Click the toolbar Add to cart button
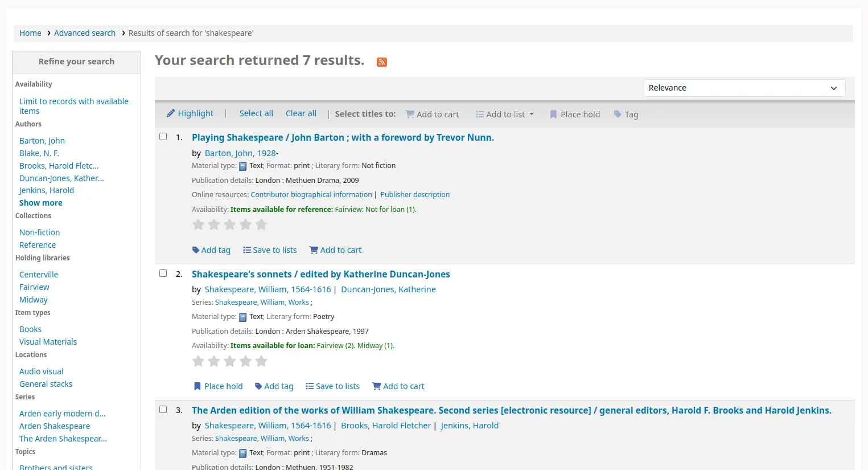The image size is (868, 470). pyautogui.click(x=432, y=114)
